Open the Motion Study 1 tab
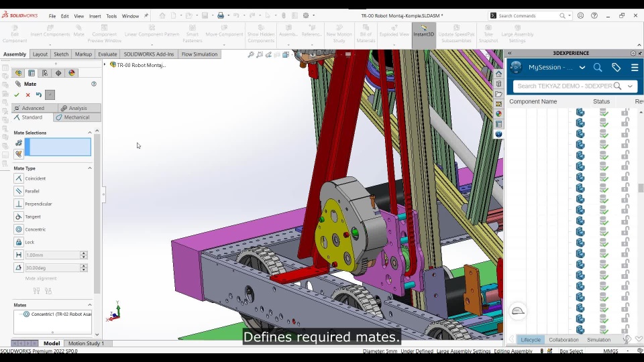This screenshot has width=644, height=362. (x=86, y=343)
